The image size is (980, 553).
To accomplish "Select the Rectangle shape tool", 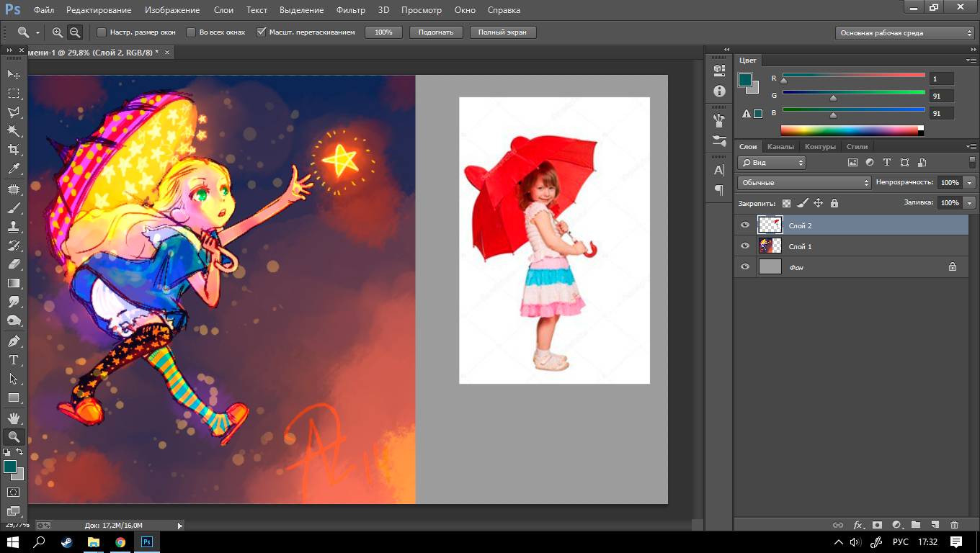I will pos(14,397).
